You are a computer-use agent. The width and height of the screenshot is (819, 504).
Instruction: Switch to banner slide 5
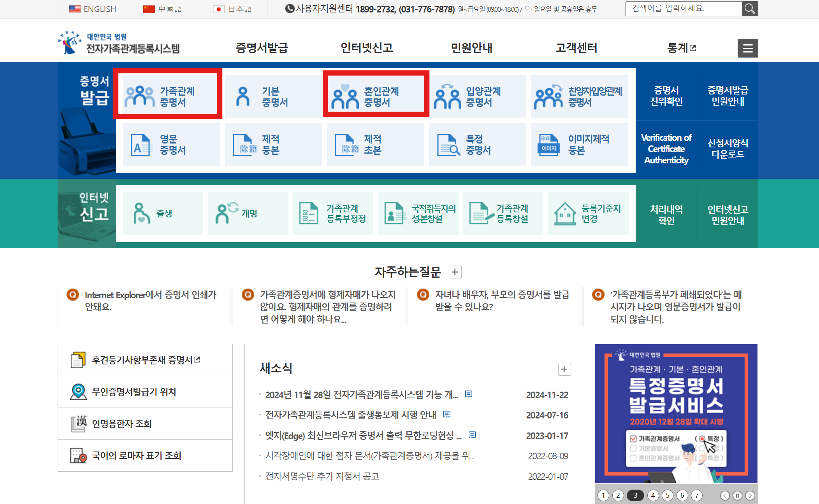click(x=667, y=495)
